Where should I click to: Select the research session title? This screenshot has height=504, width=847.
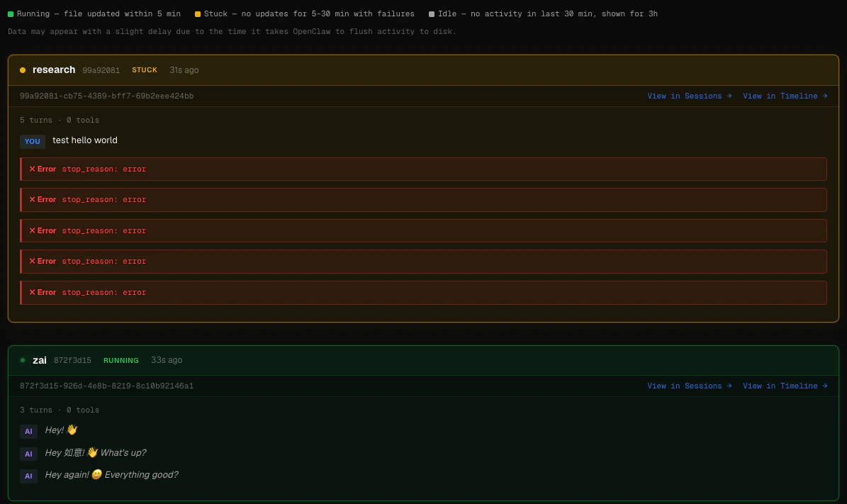(x=52, y=69)
